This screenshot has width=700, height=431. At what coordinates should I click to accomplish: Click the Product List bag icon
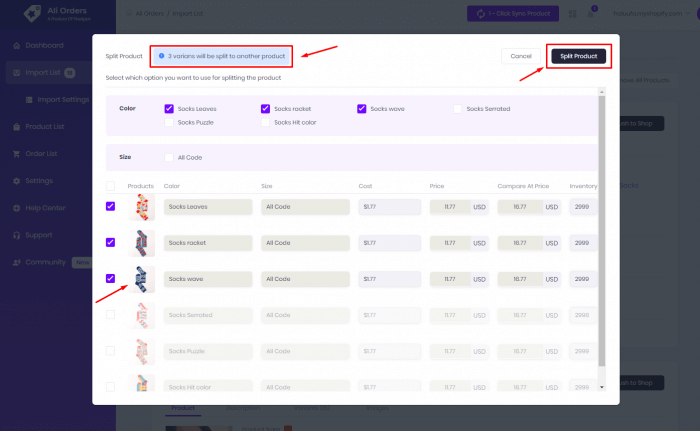17,127
